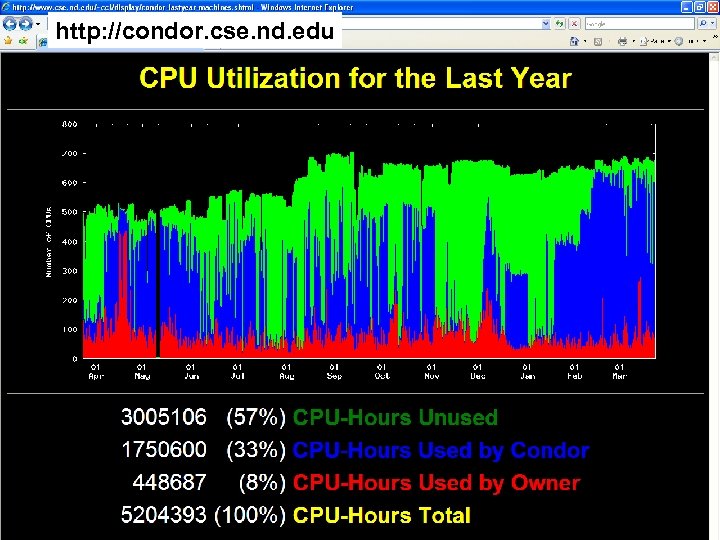The height and width of the screenshot is (540, 720).
Task: Select the open page tab
Action: (42, 43)
